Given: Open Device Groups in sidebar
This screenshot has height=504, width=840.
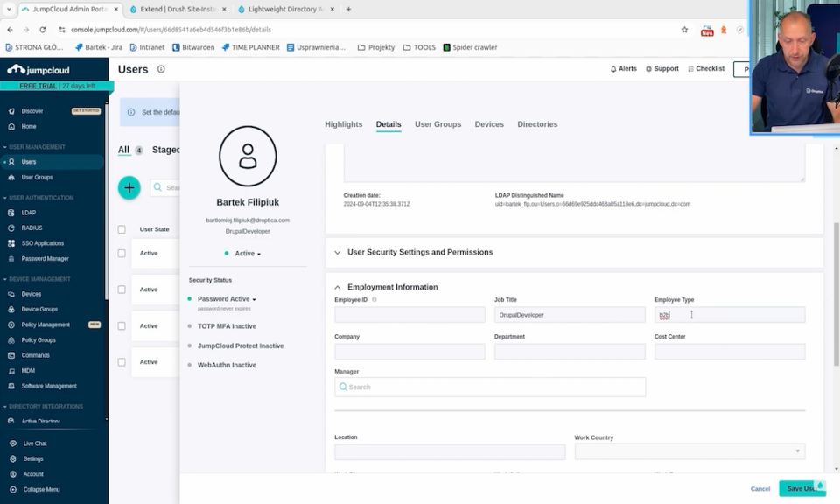Looking at the screenshot, I should 39,310.
